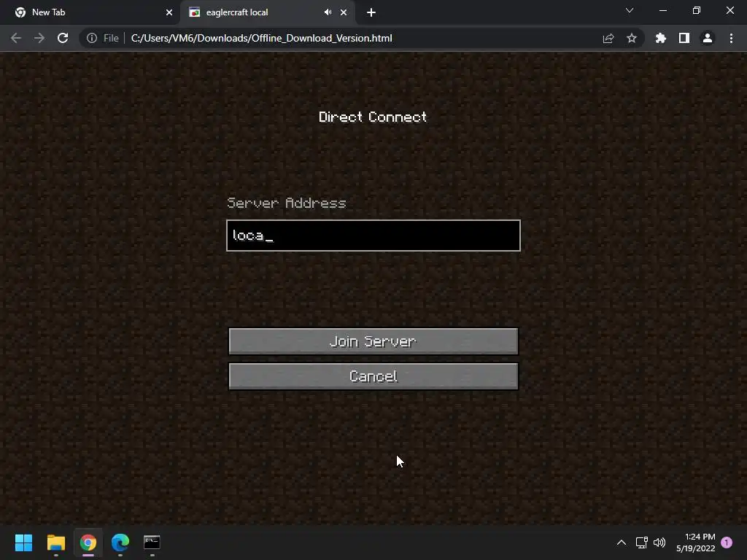The image size is (747, 560).
Task: Bookmark this page with star
Action: [632, 38]
